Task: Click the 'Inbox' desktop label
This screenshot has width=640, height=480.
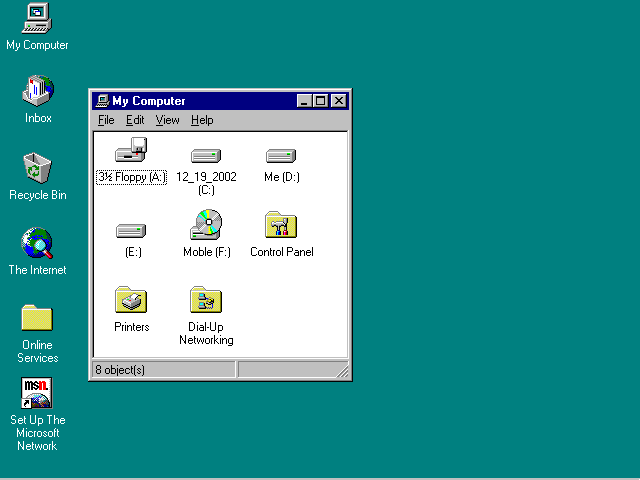Action: [38, 118]
